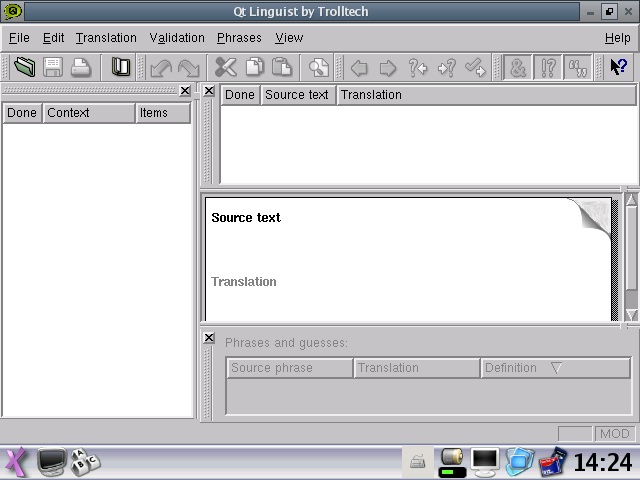The image size is (640, 480).
Task: Click the Find magnifier icon
Action: coord(318,68)
